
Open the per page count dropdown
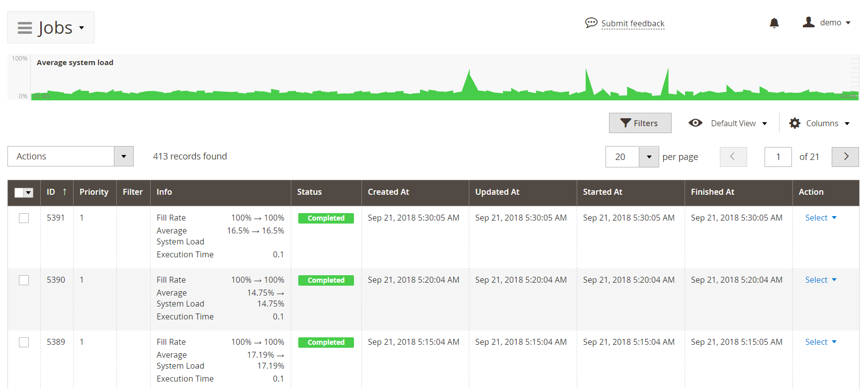click(x=648, y=157)
